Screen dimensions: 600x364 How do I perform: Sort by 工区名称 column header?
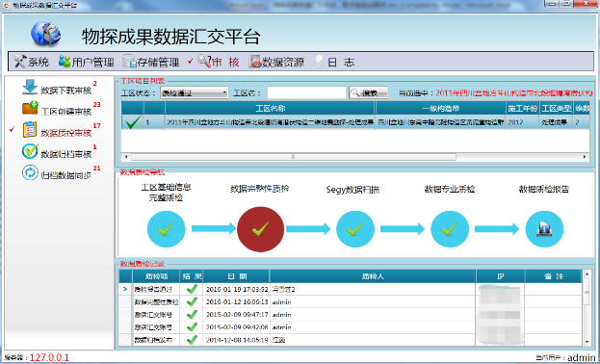pyautogui.click(x=271, y=108)
